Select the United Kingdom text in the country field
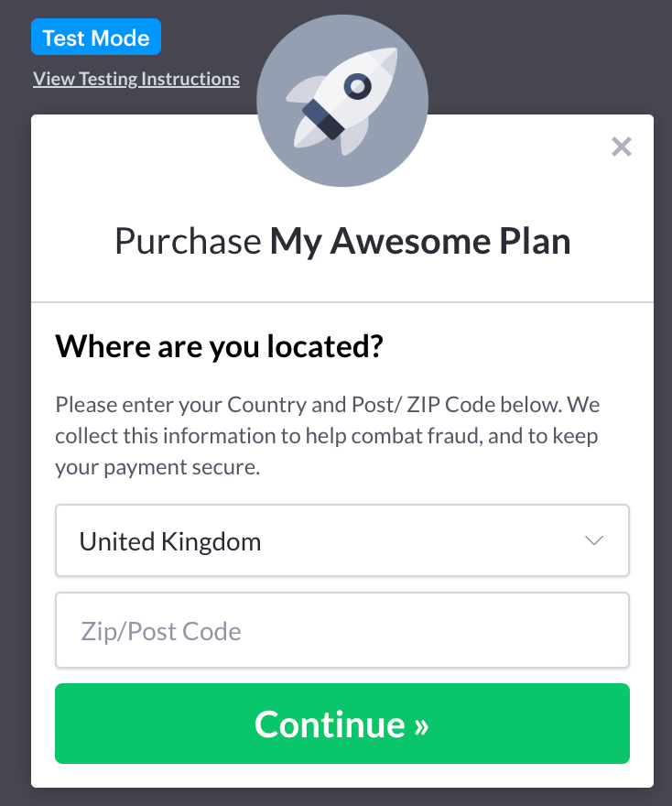 (170, 541)
